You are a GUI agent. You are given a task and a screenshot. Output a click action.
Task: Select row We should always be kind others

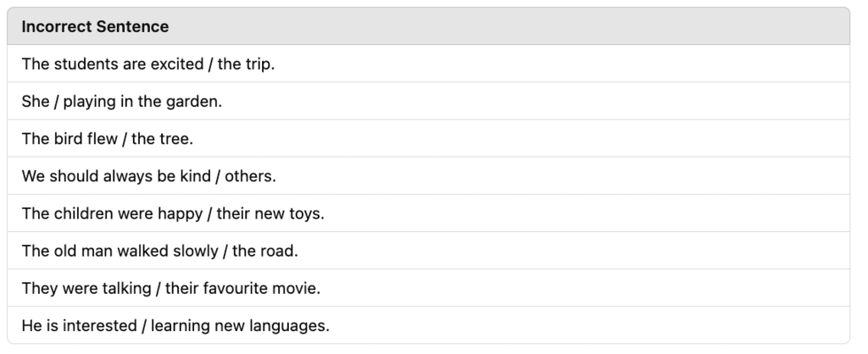tap(428, 176)
